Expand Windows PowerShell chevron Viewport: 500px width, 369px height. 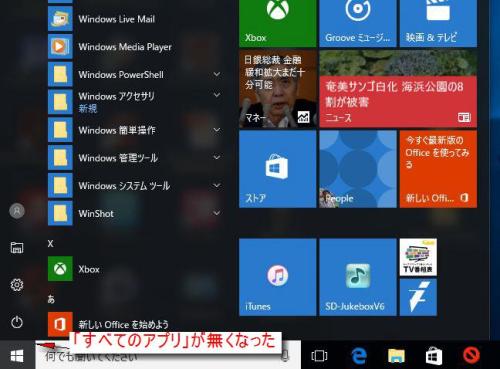tap(217, 74)
